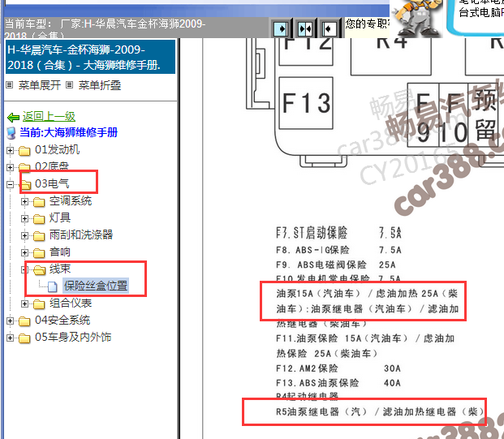Click the middle split-arrows panel button
This screenshot has height=439, width=504.
(x=305, y=29)
